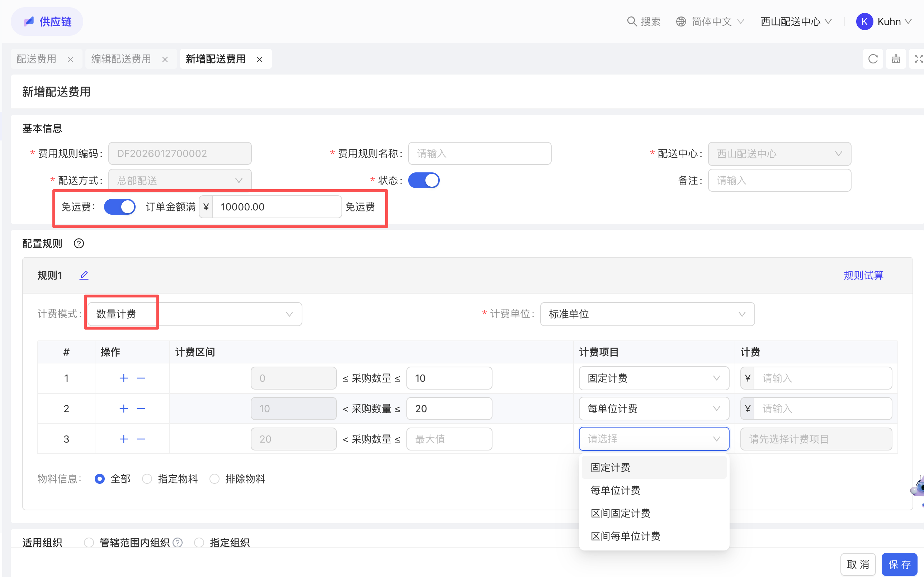The height and width of the screenshot is (577, 924).
Task: Click the plus icon in row 1
Action: tap(123, 378)
